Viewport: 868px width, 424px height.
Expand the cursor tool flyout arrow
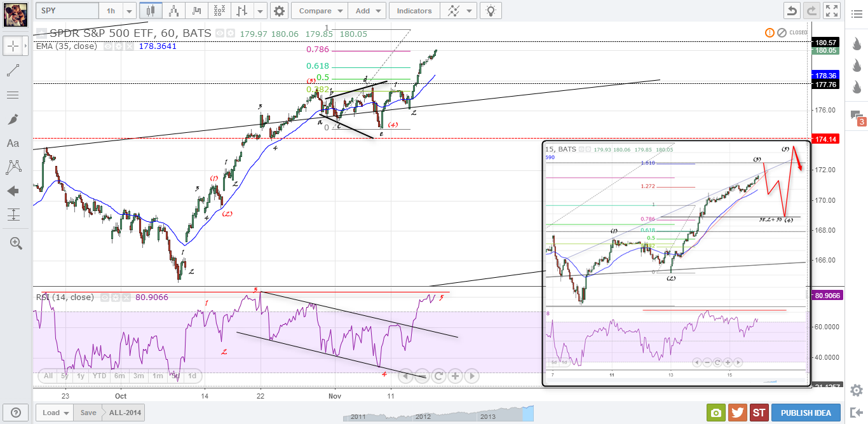click(26, 46)
